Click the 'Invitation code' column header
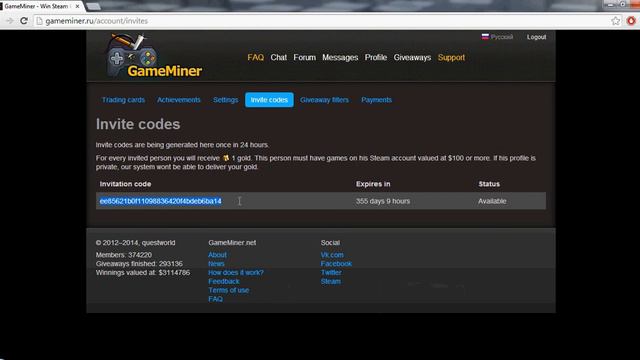 125,184
